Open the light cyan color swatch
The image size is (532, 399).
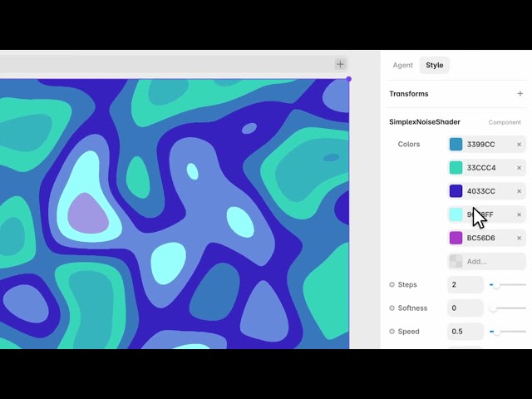click(456, 214)
